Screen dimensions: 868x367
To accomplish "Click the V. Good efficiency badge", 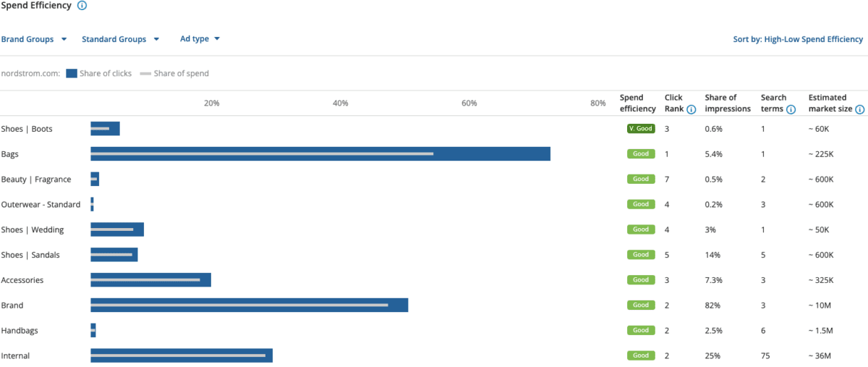I will pyautogui.click(x=640, y=129).
